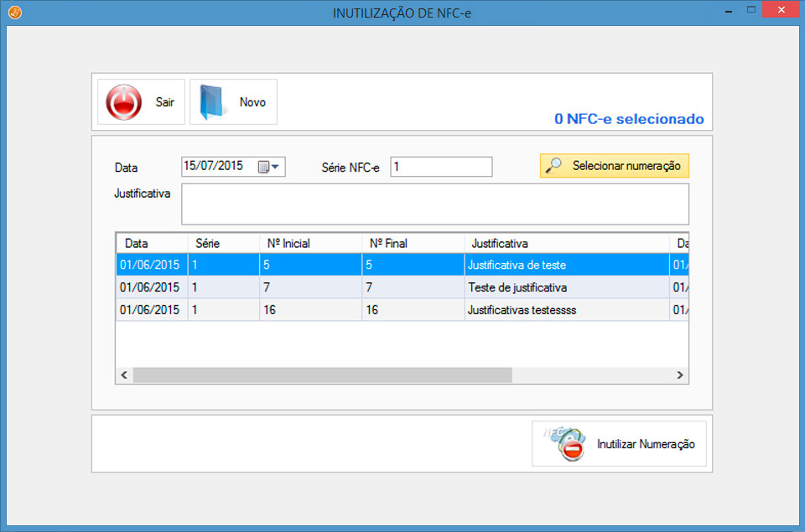Click the blue Novo folder icon
805x532 pixels.
[x=212, y=102]
